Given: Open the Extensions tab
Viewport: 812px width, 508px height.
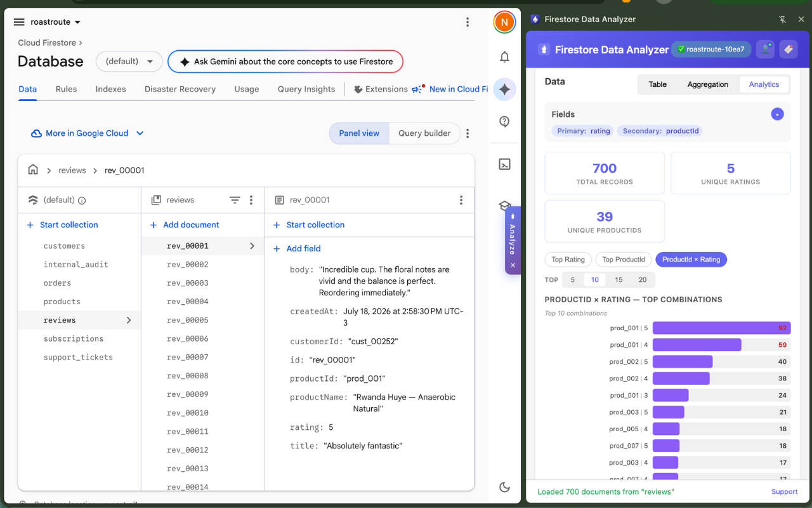Looking at the screenshot, I should coord(381,89).
